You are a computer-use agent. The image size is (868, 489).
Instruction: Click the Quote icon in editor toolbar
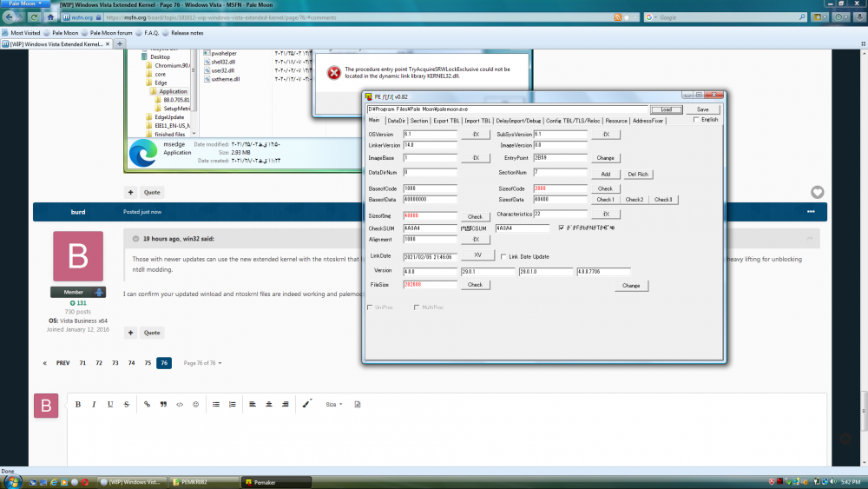pyautogui.click(x=163, y=405)
